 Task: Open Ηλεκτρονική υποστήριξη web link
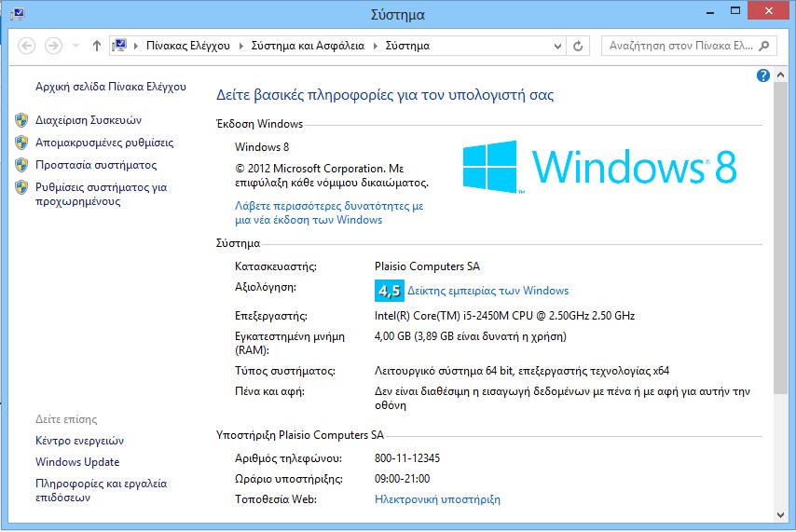click(x=437, y=499)
